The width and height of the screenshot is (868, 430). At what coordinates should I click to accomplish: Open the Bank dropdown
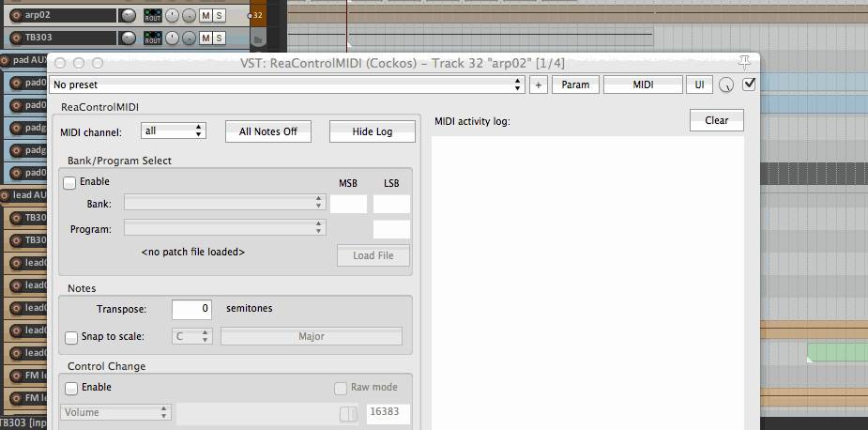pyautogui.click(x=225, y=203)
